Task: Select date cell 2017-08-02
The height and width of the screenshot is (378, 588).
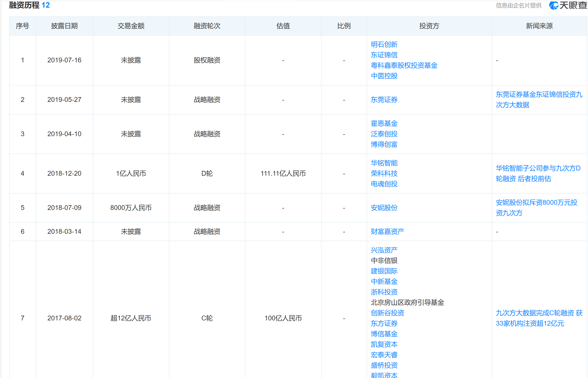Action: pos(64,318)
